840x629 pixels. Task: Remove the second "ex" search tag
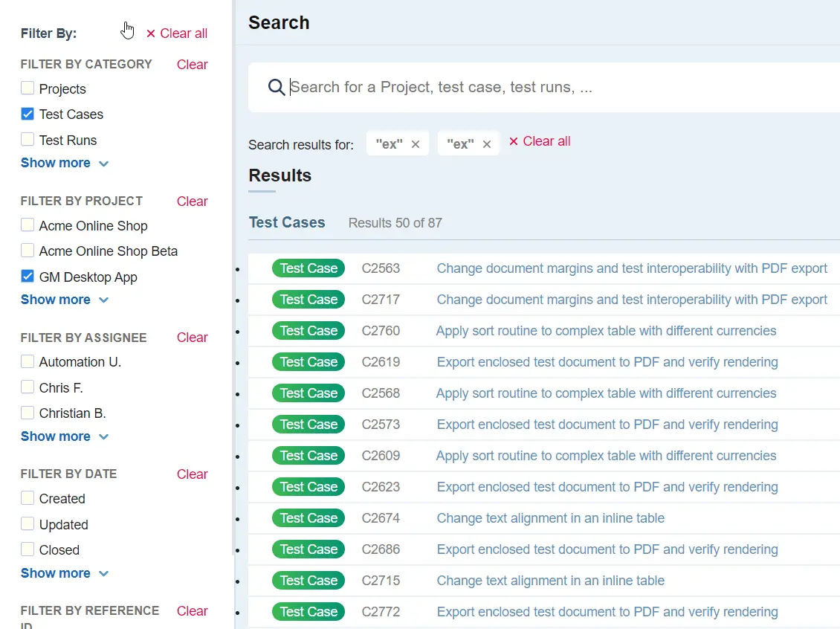(x=486, y=144)
